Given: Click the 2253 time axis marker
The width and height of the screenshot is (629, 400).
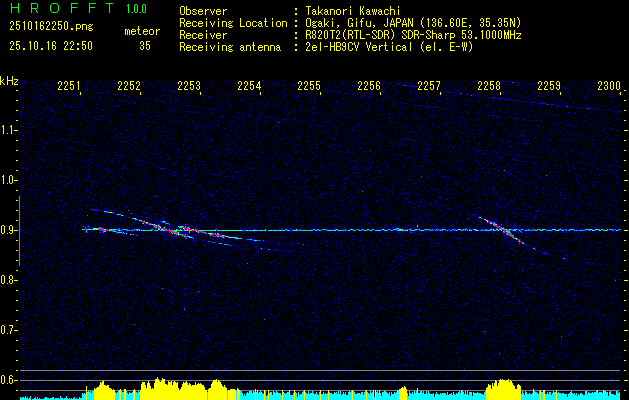Looking at the screenshot, I should point(189,86).
